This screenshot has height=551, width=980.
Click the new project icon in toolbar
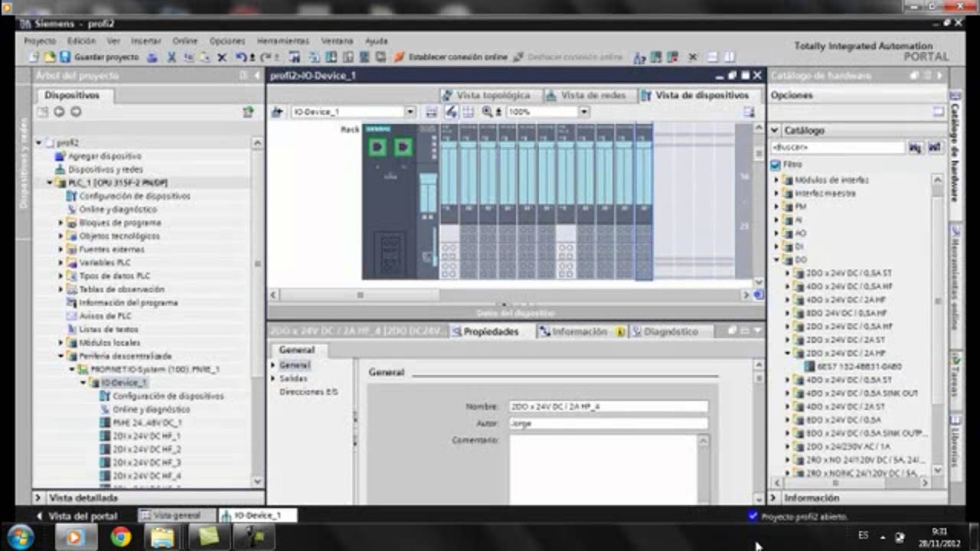click(33, 57)
